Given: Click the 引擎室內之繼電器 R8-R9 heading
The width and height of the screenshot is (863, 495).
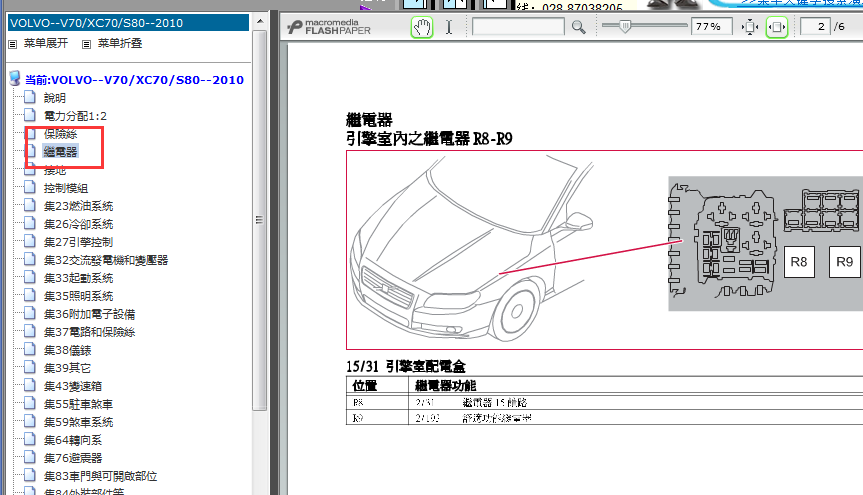Looking at the screenshot, I should [x=429, y=138].
